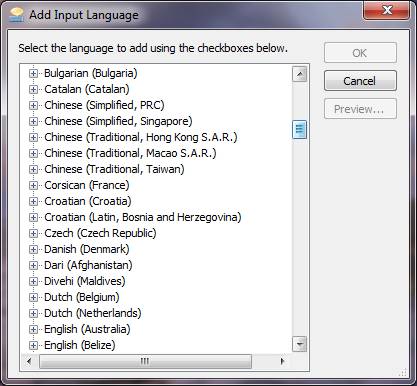
Task: Select Chinese (Traditional, Macao S.A.R.) label
Action: point(130,153)
